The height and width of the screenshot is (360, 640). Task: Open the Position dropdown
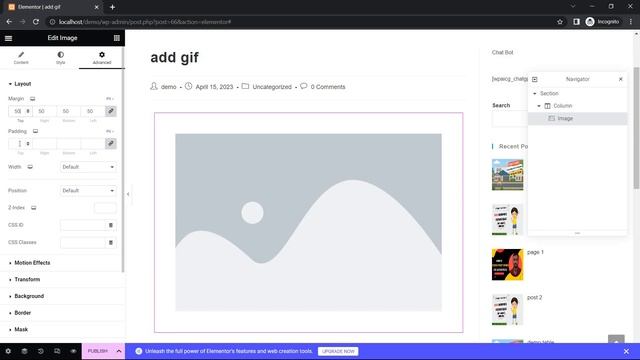pyautogui.click(x=88, y=191)
